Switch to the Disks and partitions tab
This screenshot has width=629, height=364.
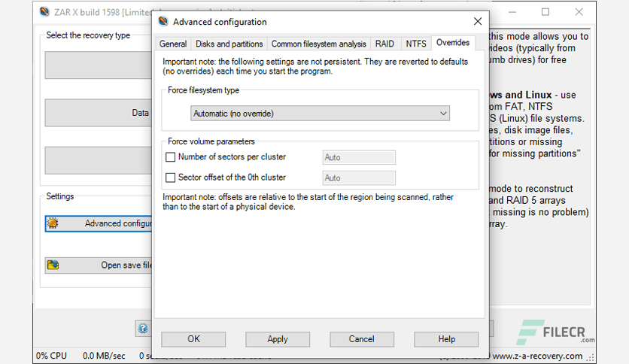coord(229,44)
